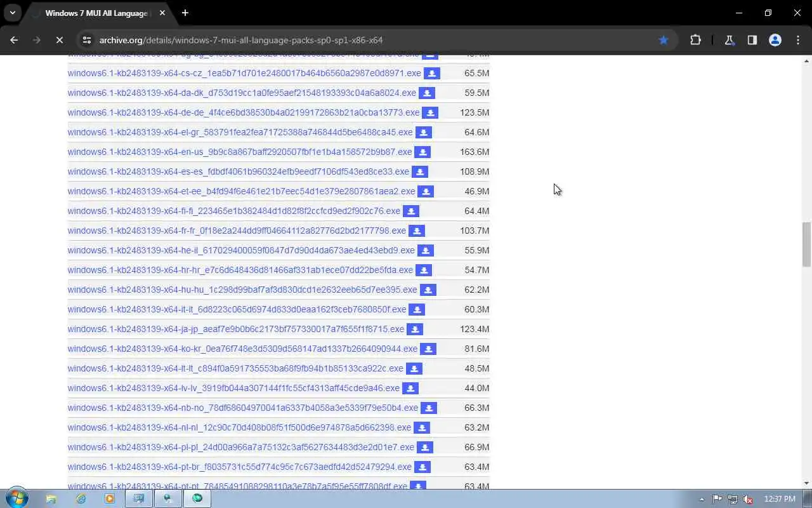
Task: Download the fr-fr language pack via its icon
Action: [417, 231]
